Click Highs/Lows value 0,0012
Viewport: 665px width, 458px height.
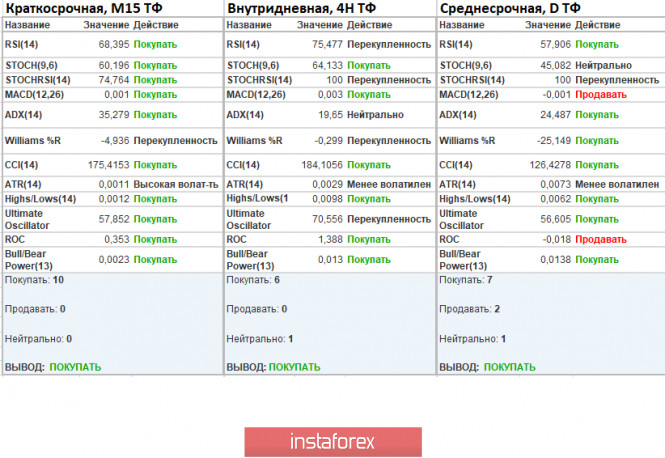(114, 199)
